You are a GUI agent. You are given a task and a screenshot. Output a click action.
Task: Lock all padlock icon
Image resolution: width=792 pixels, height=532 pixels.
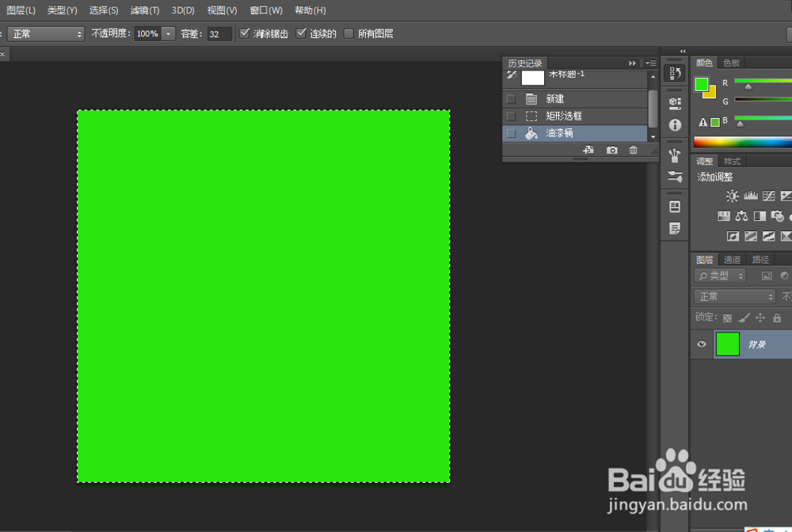777,317
